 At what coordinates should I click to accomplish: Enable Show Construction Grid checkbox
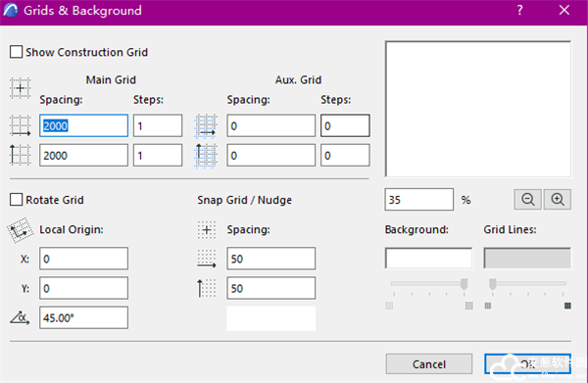pos(16,52)
